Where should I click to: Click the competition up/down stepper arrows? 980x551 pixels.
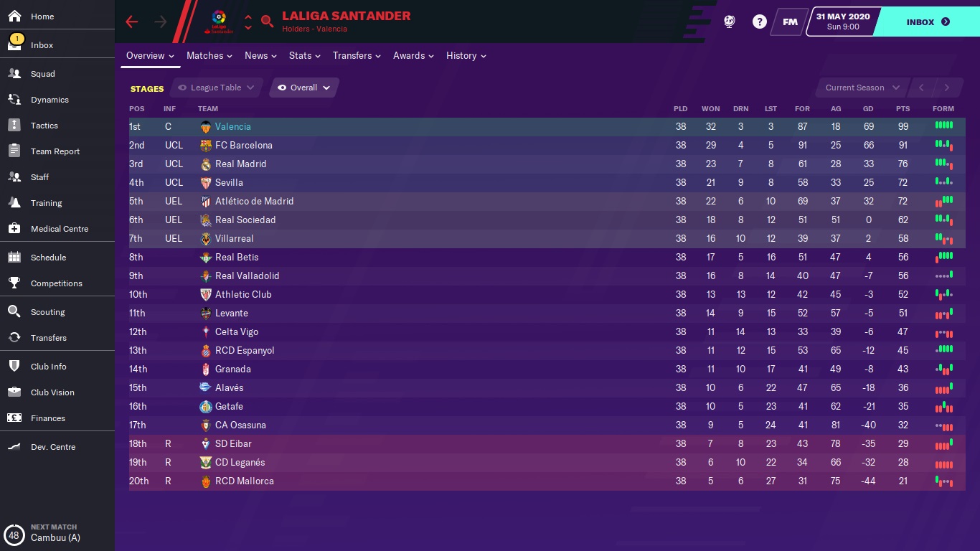point(248,22)
